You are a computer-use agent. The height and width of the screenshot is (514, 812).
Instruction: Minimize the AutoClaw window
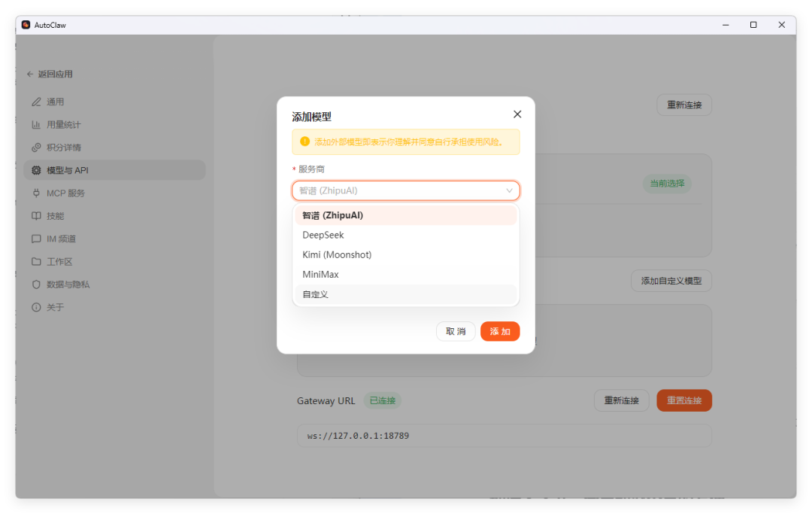click(726, 24)
